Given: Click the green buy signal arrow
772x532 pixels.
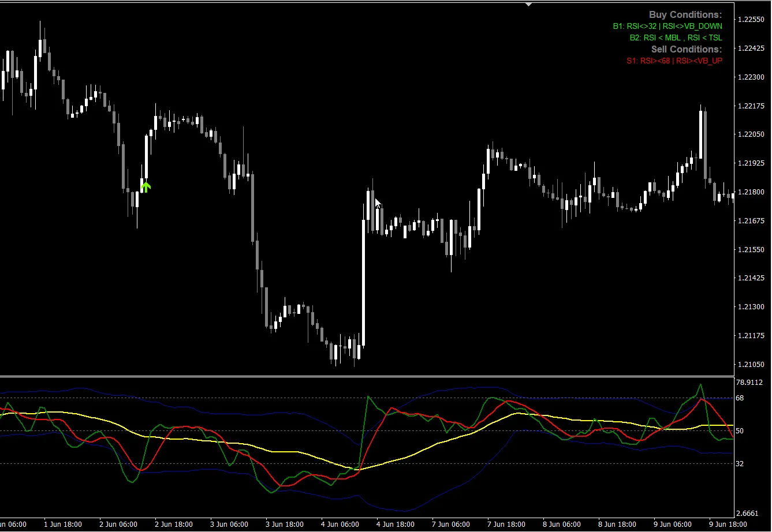Looking at the screenshot, I should pyautogui.click(x=146, y=186).
